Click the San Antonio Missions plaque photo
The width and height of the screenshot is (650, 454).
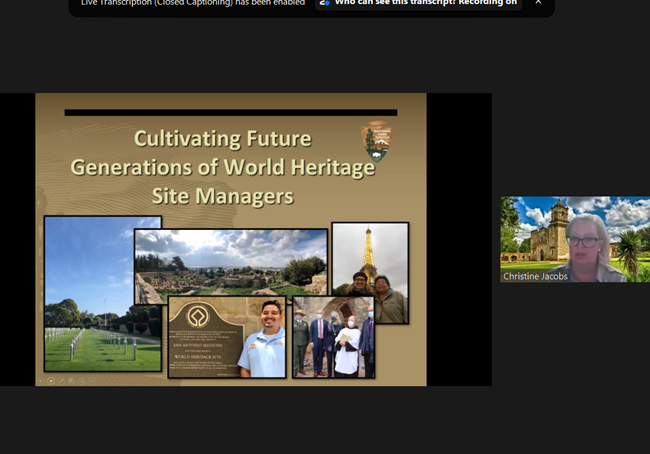click(226, 337)
